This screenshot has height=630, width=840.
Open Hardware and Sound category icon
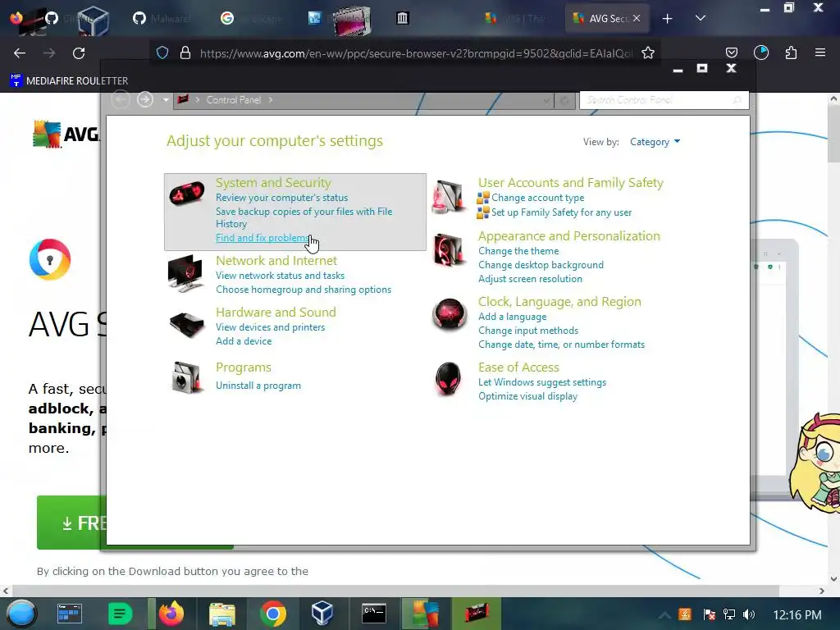click(186, 324)
